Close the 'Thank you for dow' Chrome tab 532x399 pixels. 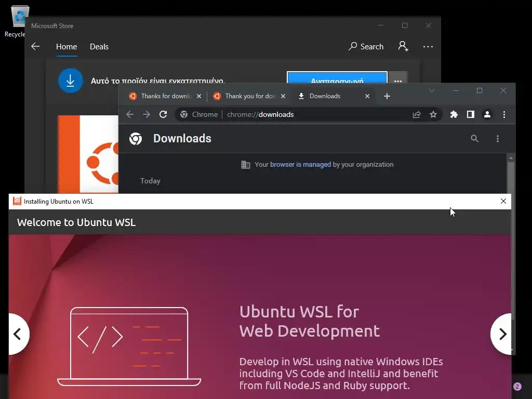pos(283,96)
